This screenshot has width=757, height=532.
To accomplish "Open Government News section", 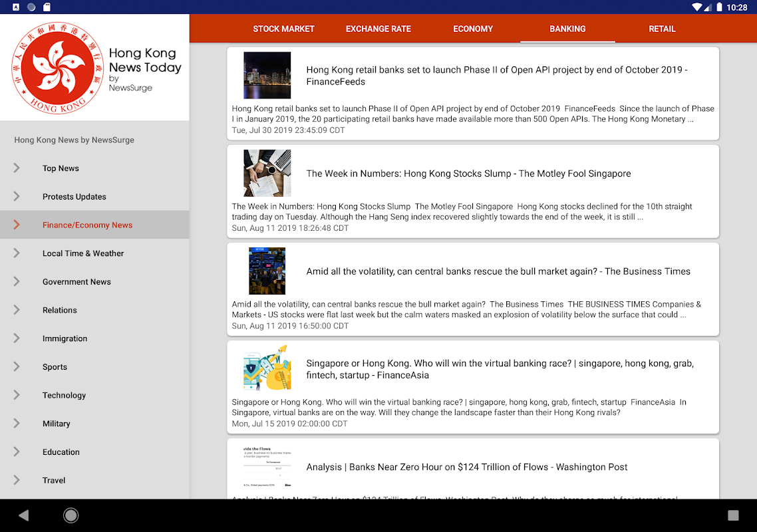I will click(x=94, y=281).
